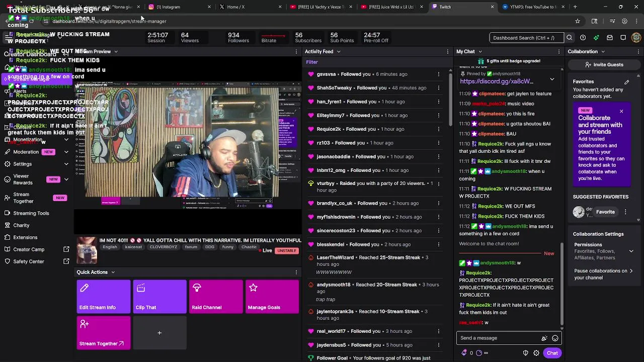The width and height of the screenshot is (644, 362).
Task: Open chat settings gear icon
Action: (x=536, y=353)
